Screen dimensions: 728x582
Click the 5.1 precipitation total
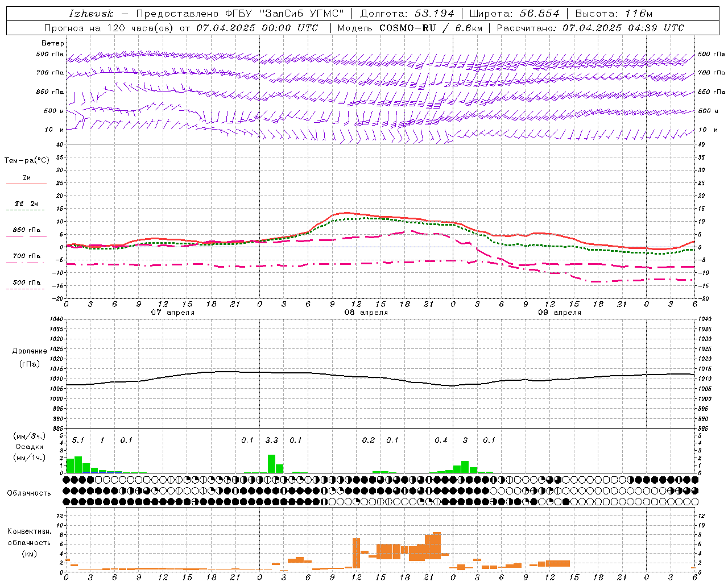pyautogui.click(x=78, y=440)
